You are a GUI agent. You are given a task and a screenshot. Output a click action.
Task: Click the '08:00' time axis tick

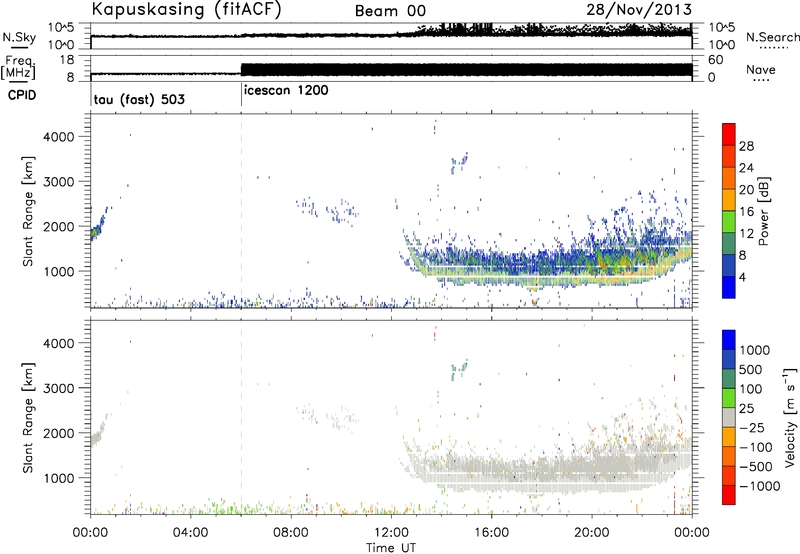coord(291,533)
